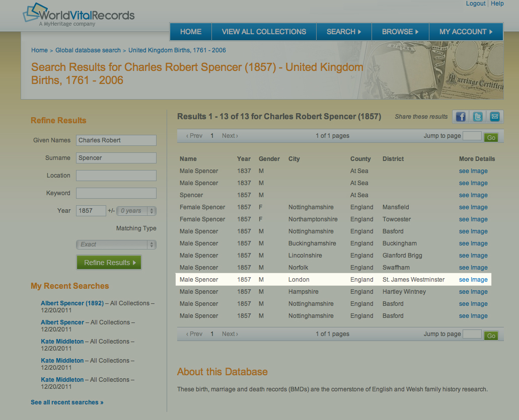Screen dimensions: 519x420
Task: Click the County column header
Action: point(360,159)
